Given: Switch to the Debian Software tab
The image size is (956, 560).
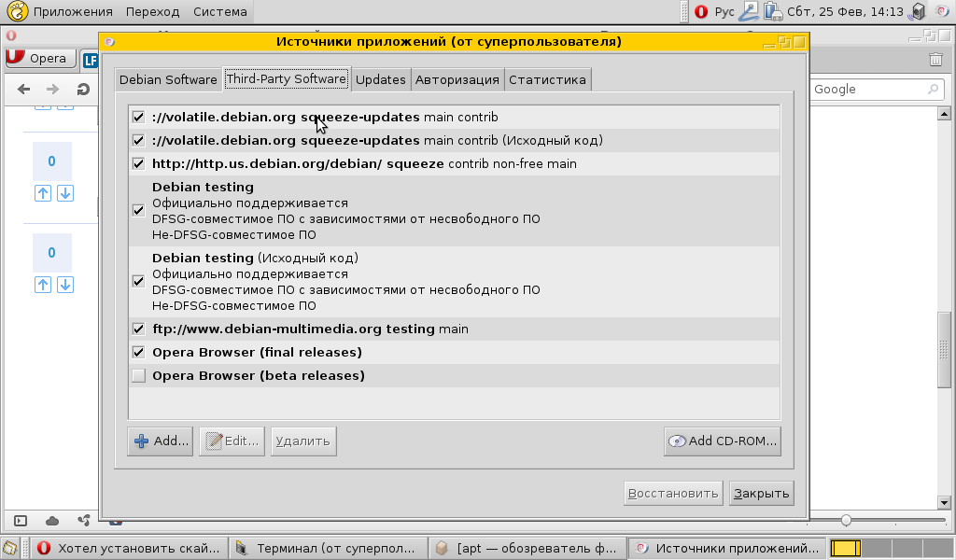Looking at the screenshot, I should (168, 80).
